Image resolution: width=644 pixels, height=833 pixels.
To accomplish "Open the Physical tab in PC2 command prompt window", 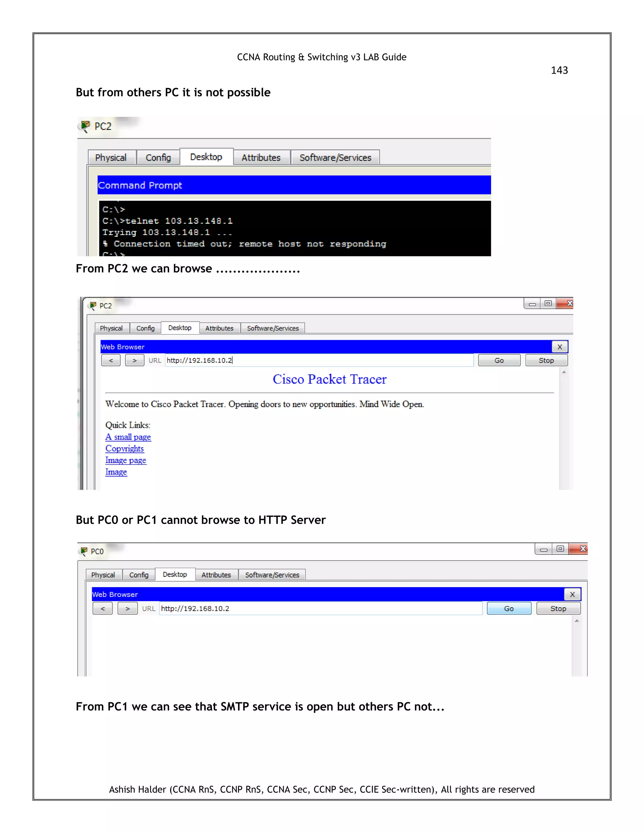I will [x=111, y=157].
